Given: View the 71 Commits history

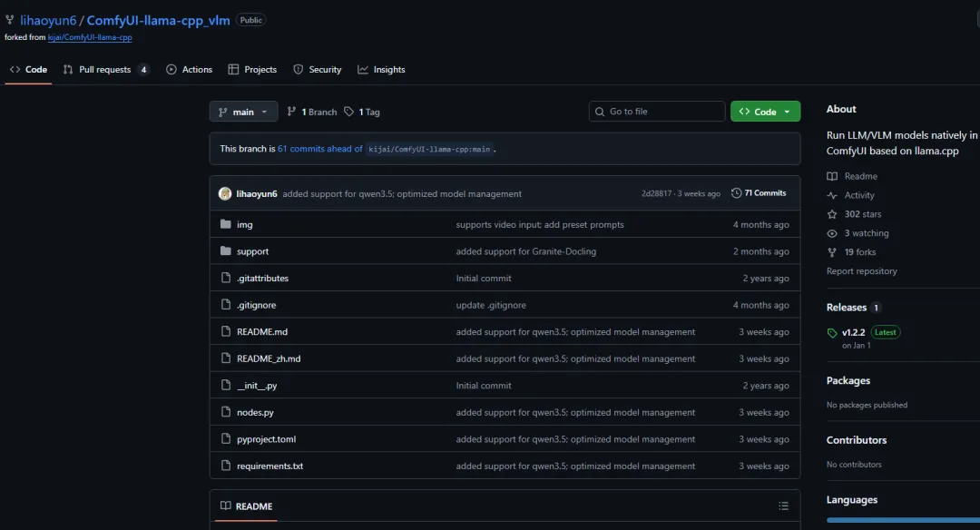Looking at the screenshot, I should [x=759, y=193].
